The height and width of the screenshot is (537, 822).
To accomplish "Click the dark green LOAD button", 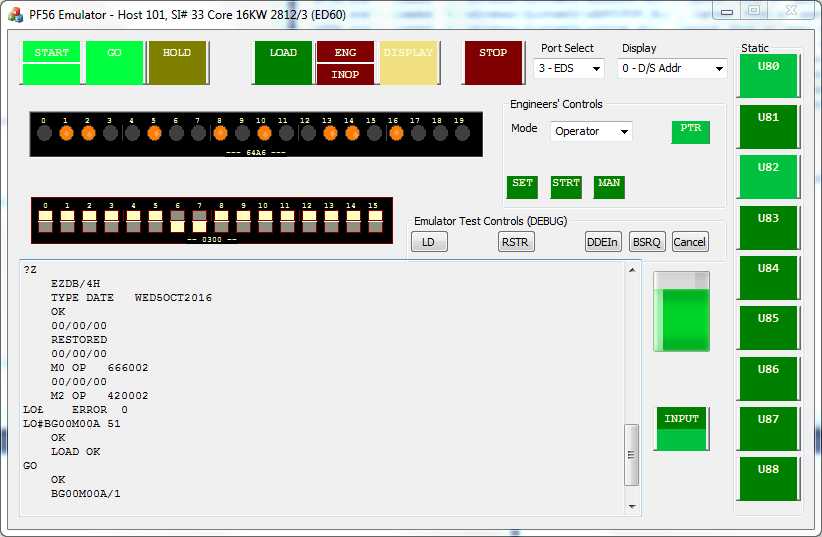I will 283,62.
